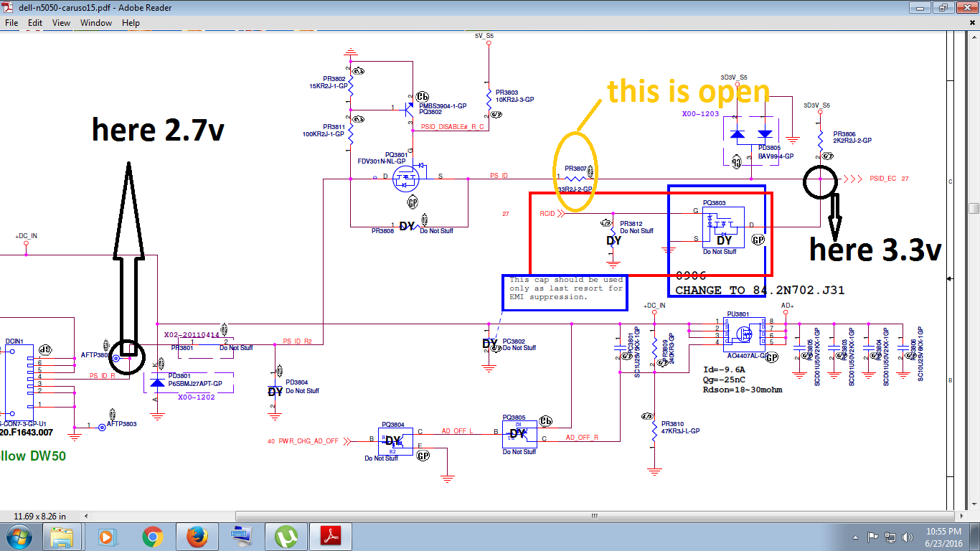Viewport: 980px width, 551px height.
Task: Open the Help menu
Action: [x=131, y=22]
